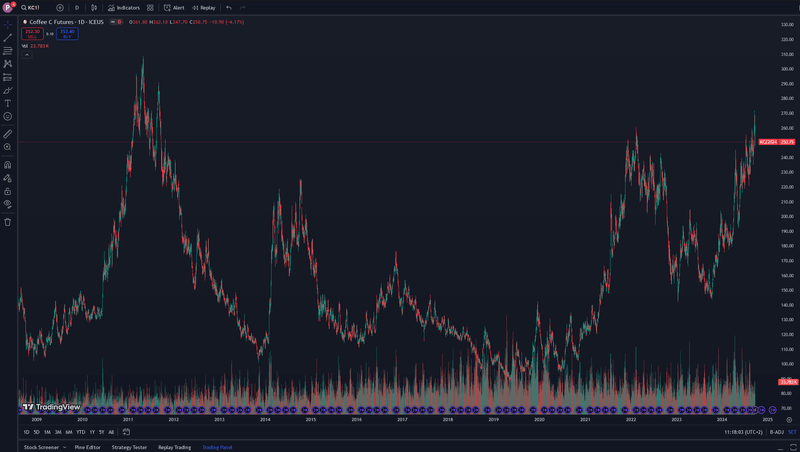Viewport: 800px width, 452px height.
Task: Open the candlestick chart style selector
Action: coord(94,8)
